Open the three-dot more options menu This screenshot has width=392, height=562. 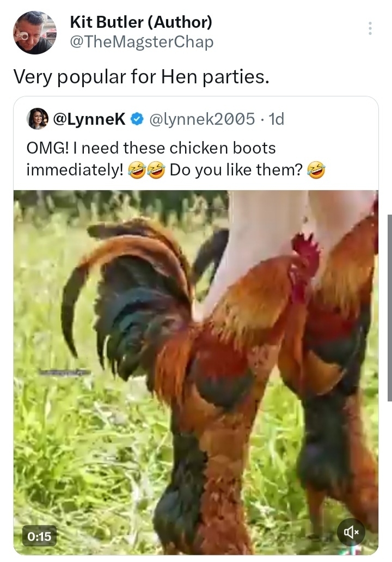[x=370, y=28]
